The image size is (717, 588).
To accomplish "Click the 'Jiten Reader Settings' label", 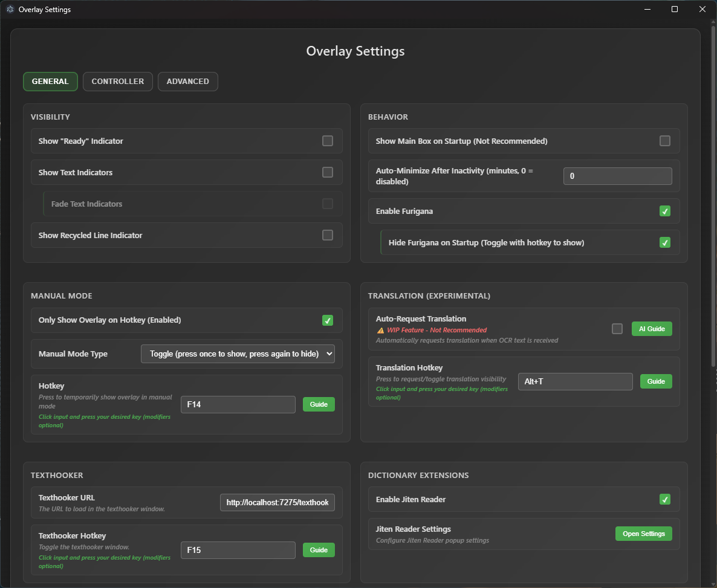I will [414, 529].
